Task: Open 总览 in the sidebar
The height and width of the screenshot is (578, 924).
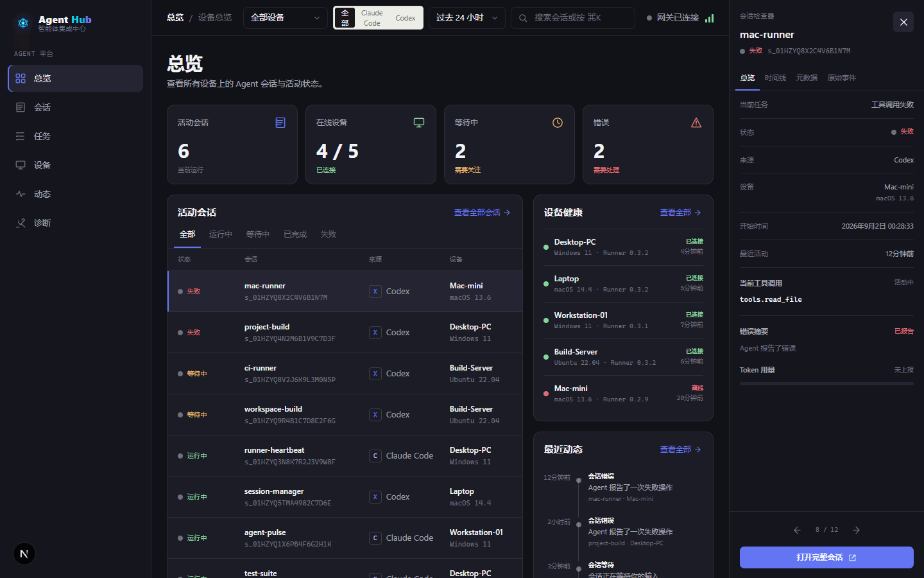Action: [x=76, y=78]
